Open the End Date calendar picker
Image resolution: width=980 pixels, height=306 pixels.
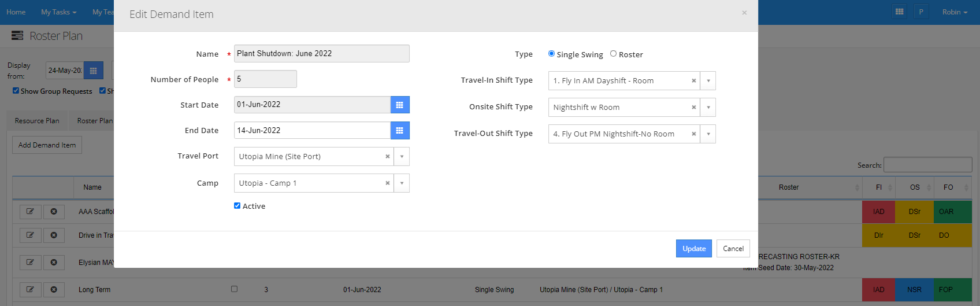point(400,131)
